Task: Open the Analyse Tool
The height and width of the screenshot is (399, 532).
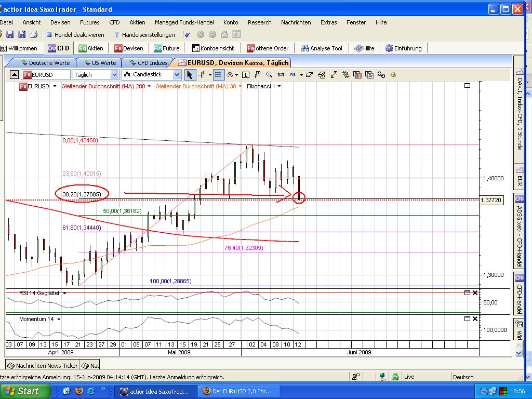Action: 322,47
